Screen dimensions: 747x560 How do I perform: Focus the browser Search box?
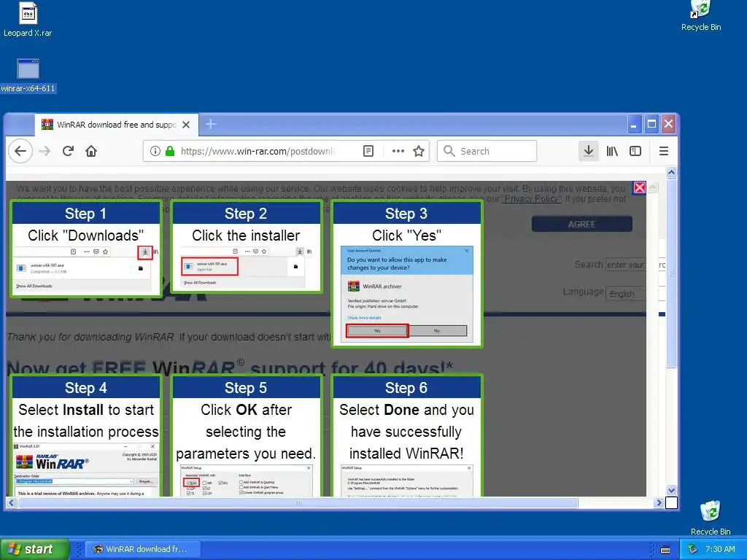click(487, 152)
